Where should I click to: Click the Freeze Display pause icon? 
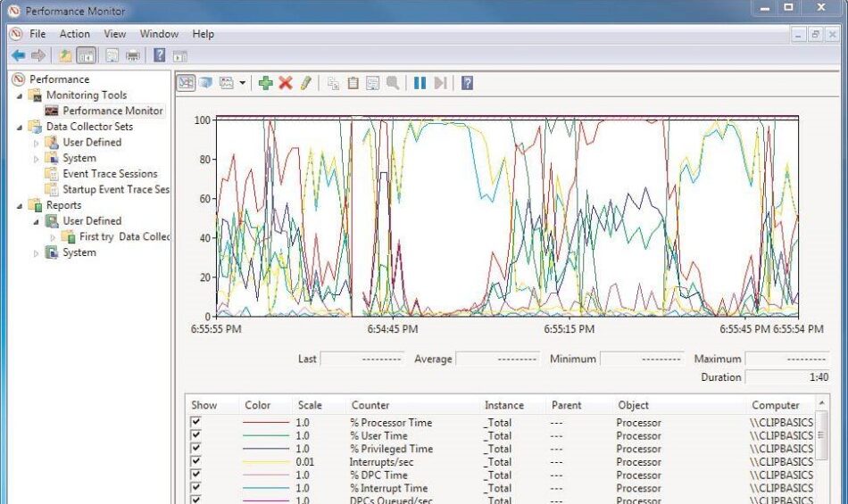point(420,83)
